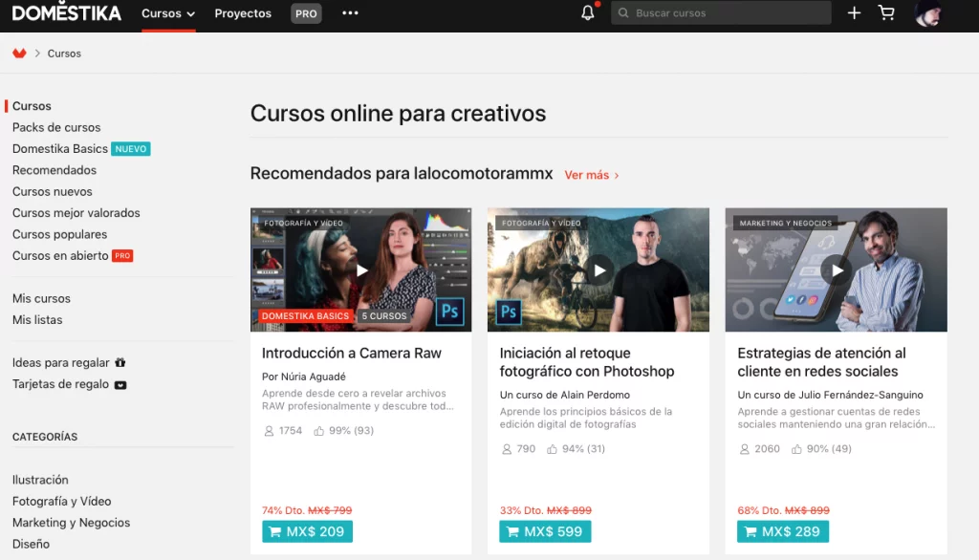Open Domestika Basics in sidebar
This screenshot has width=979, height=560.
(60, 148)
